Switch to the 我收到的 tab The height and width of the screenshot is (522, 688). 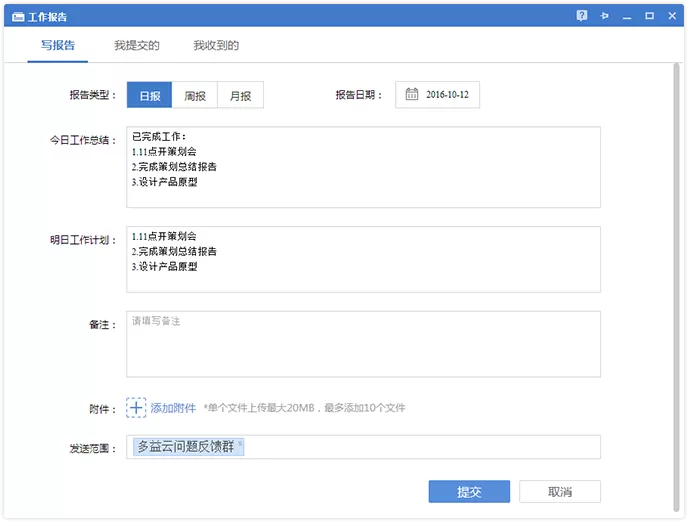point(216,45)
